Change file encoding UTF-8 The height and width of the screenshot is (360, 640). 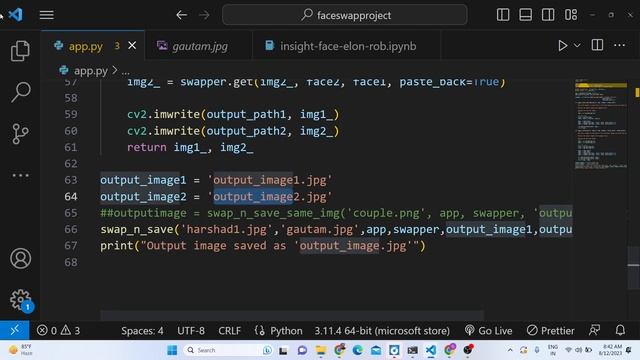(x=191, y=331)
